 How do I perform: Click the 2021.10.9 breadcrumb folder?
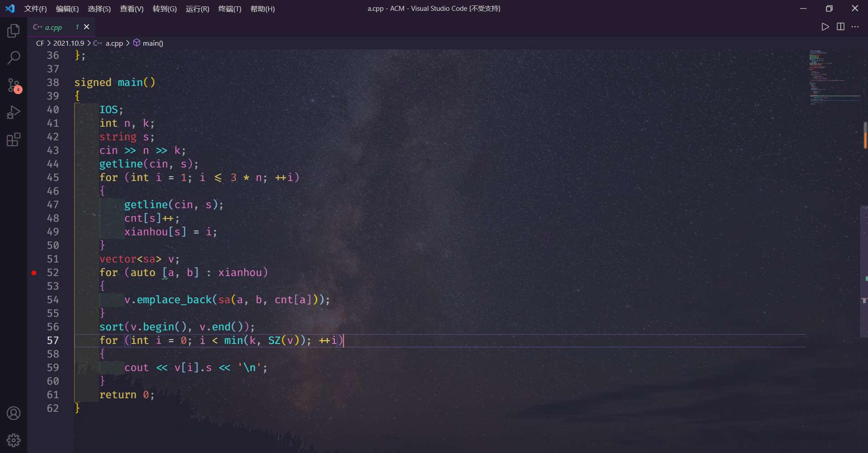tap(69, 43)
